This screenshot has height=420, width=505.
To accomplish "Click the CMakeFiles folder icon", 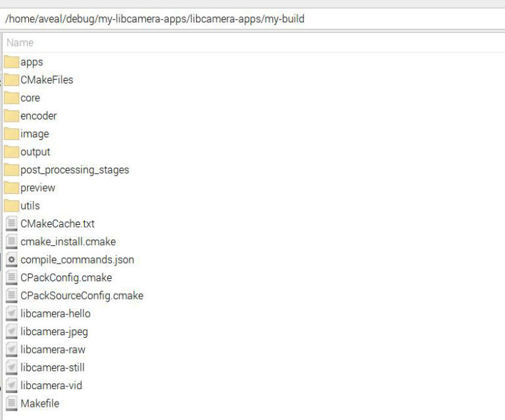I will (11, 80).
